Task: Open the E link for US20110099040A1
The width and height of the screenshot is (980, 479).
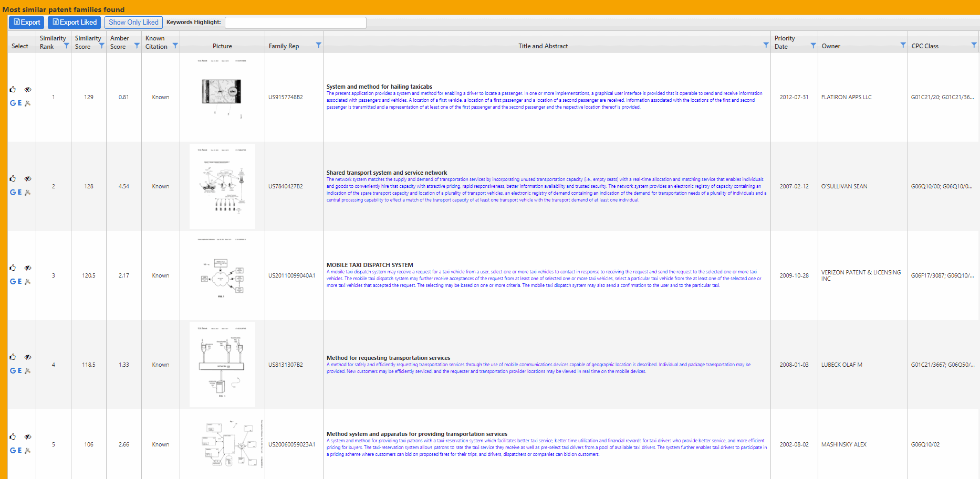Action: pos(20,282)
